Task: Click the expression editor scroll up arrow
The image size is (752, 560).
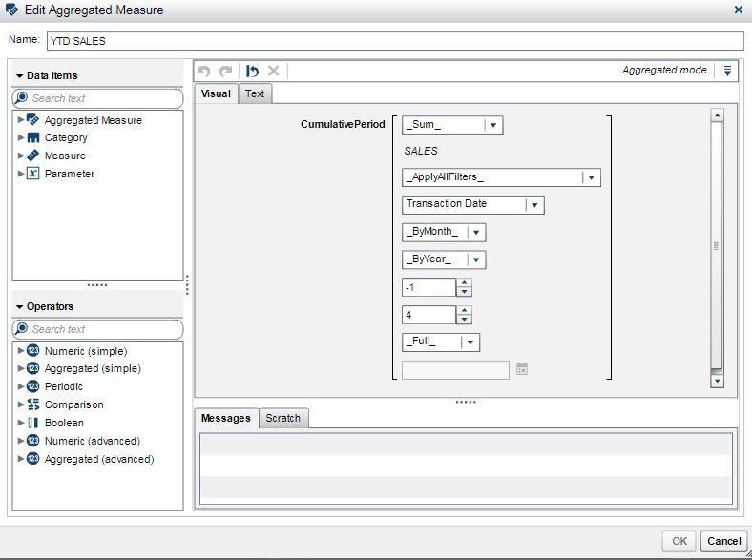Action: (x=717, y=115)
